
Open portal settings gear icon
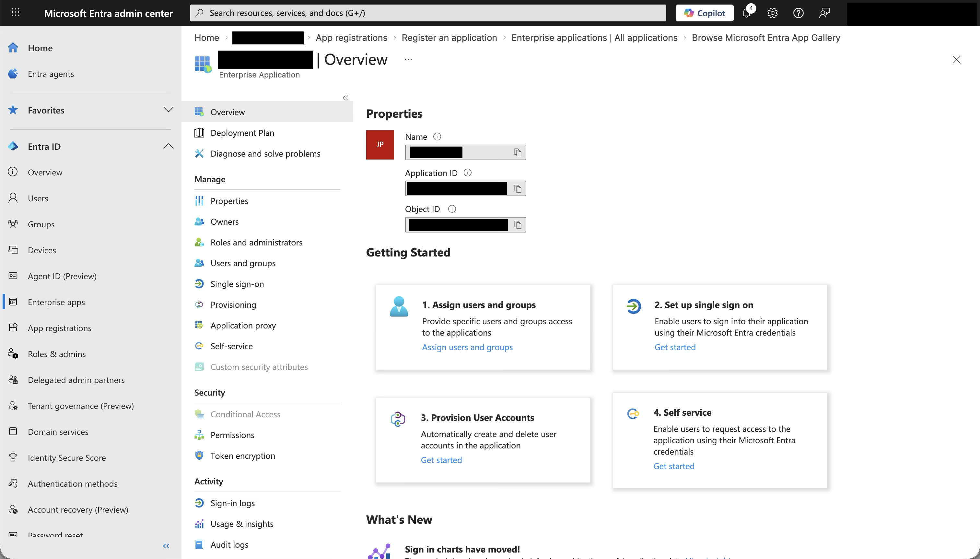coord(772,13)
